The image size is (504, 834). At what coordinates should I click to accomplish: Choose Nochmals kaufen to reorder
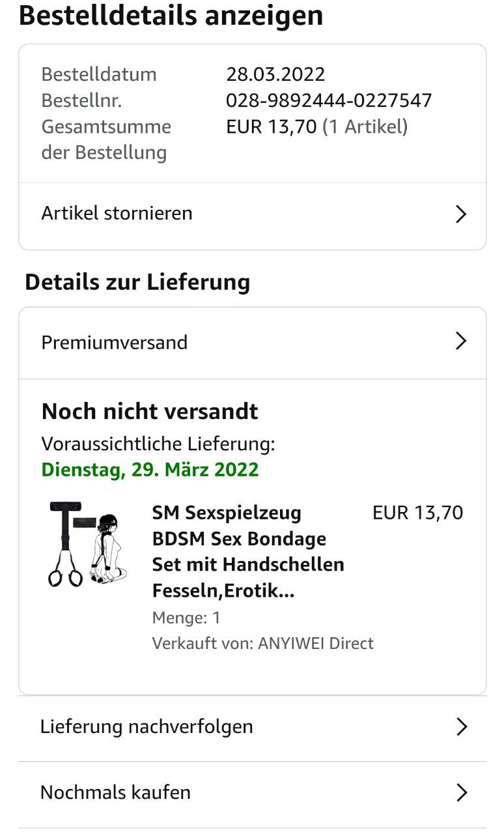tap(115, 793)
